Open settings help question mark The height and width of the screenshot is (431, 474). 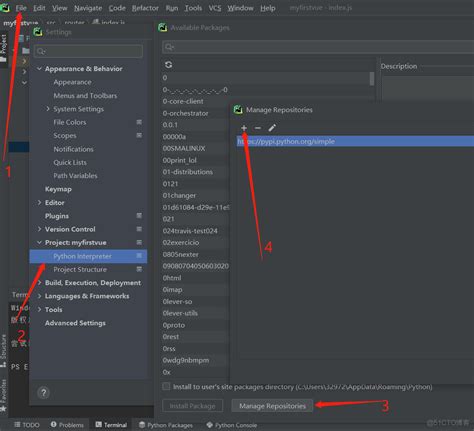pos(44,393)
